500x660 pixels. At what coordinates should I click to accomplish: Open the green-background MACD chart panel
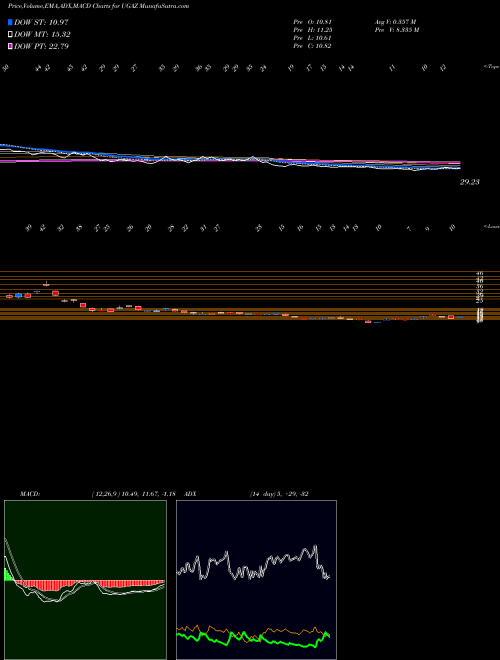[x=85, y=580]
